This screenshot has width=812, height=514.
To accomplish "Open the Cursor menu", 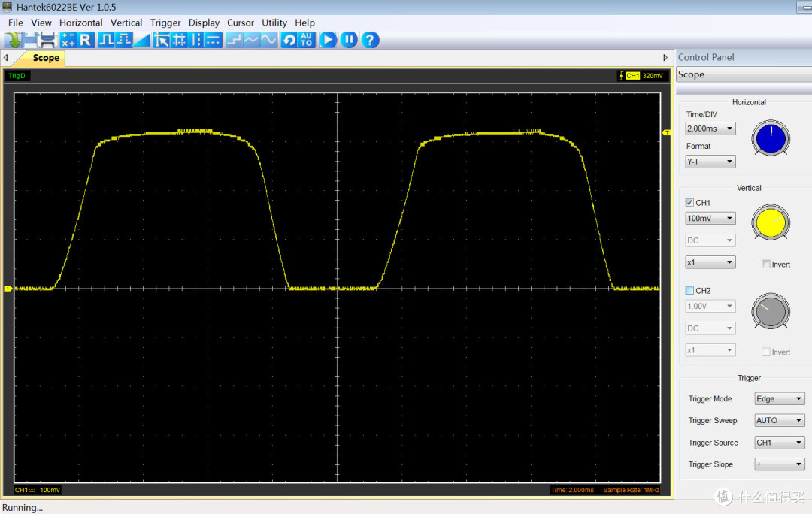I will pos(241,23).
